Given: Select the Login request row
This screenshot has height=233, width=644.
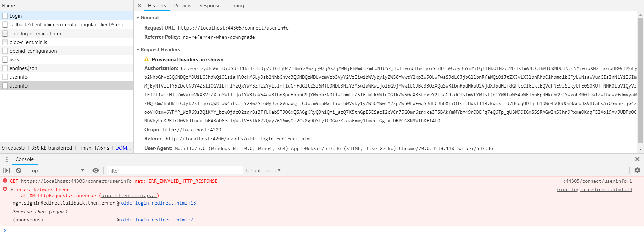Looking at the screenshot, I should (16, 16).
